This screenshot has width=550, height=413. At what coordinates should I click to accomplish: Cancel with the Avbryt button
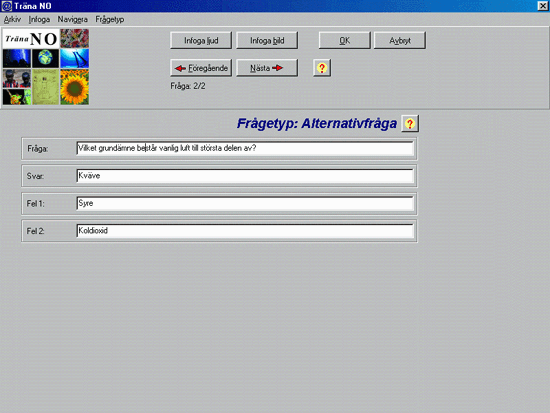(400, 40)
